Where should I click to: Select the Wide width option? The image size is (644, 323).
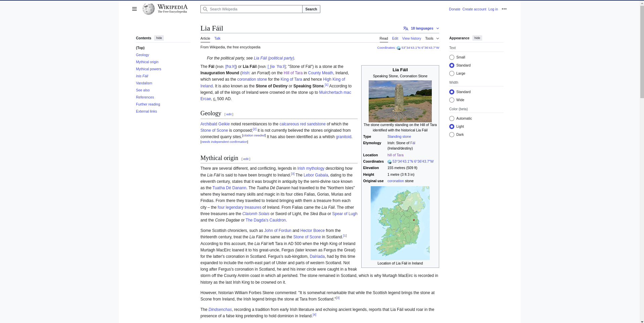(452, 100)
